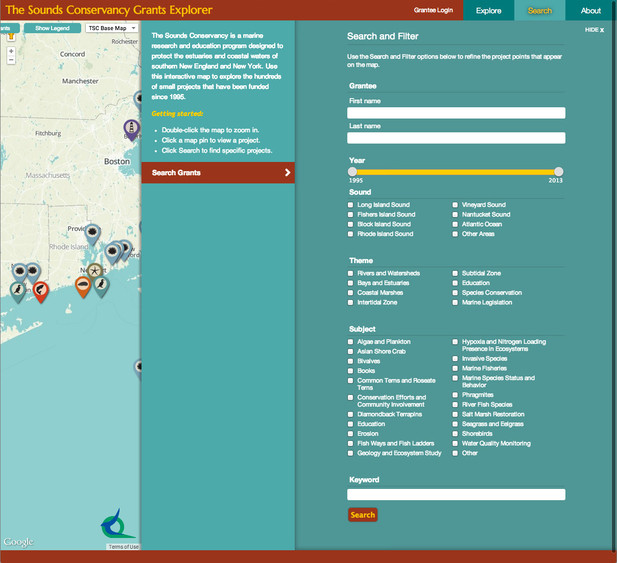Check the Marine Legislation checkbox
Viewport: 617px width, 563px height.
(x=455, y=302)
